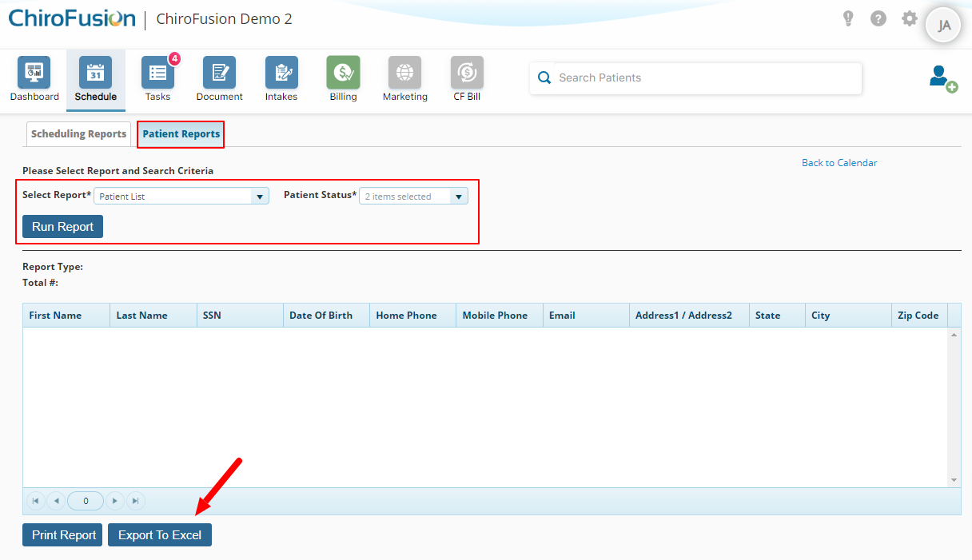Follow the Back to Calendar link

pyautogui.click(x=839, y=163)
